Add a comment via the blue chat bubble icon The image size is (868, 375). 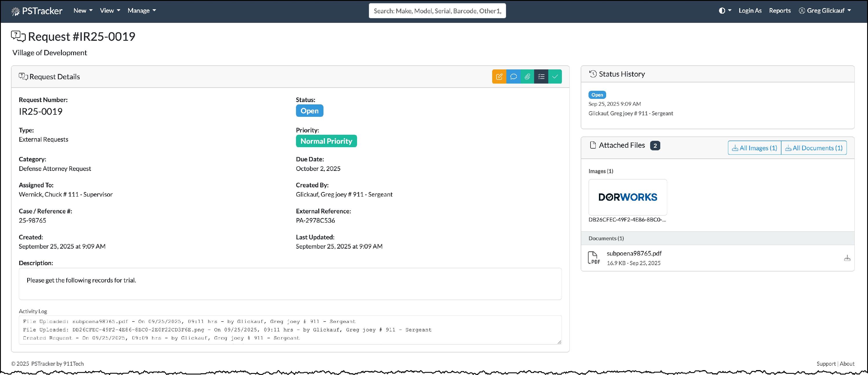tap(513, 77)
